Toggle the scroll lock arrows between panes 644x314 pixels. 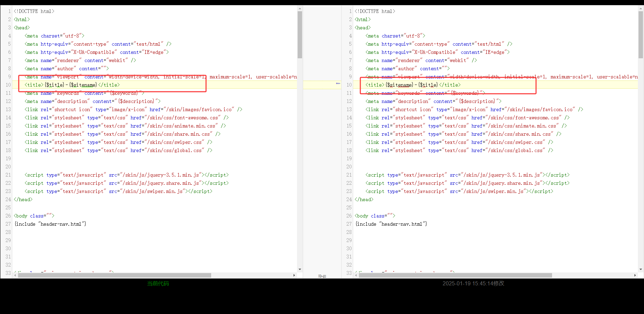coord(322,276)
